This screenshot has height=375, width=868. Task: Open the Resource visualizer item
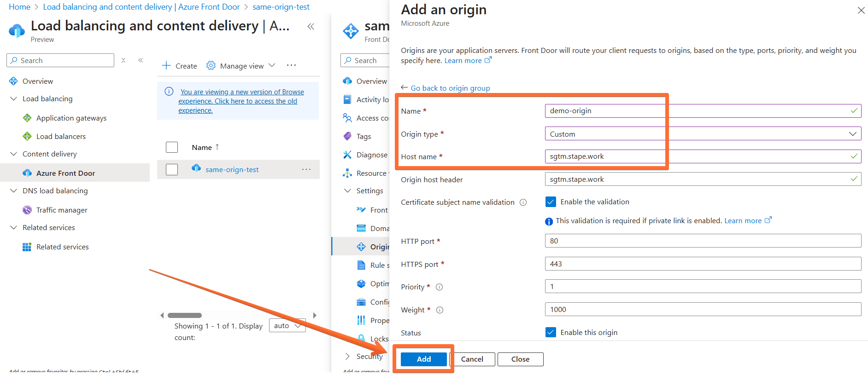366,173
